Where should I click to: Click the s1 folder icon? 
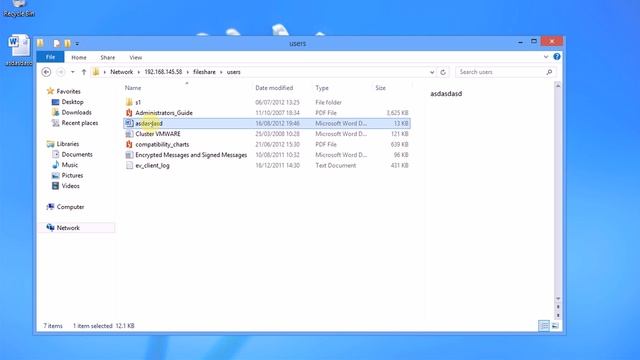129,102
